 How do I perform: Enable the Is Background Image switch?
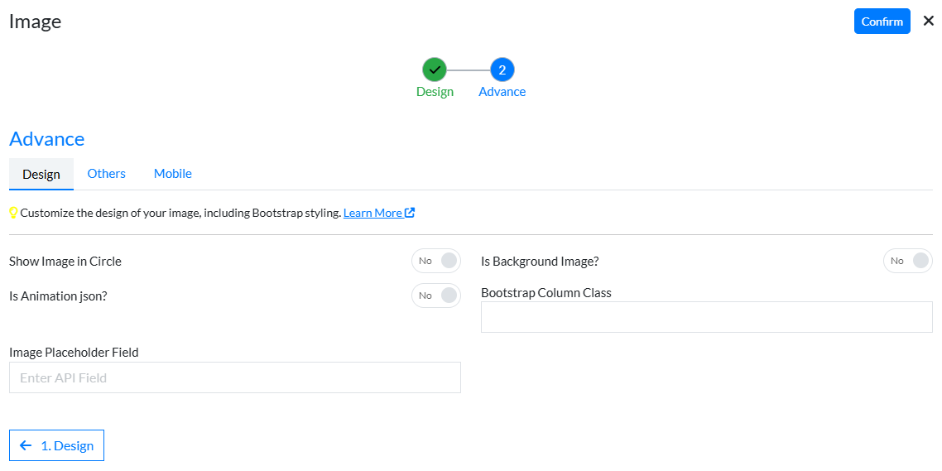point(907,261)
